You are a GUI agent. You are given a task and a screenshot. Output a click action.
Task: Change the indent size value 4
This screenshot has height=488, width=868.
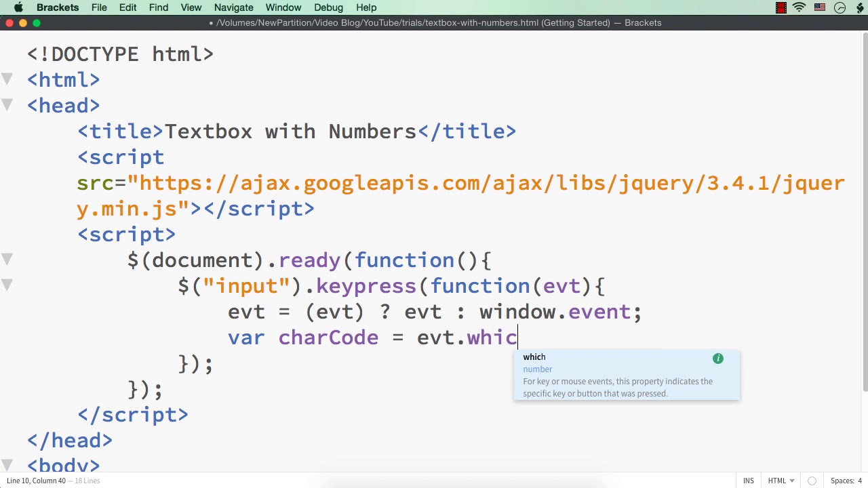click(x=860, y=481)
